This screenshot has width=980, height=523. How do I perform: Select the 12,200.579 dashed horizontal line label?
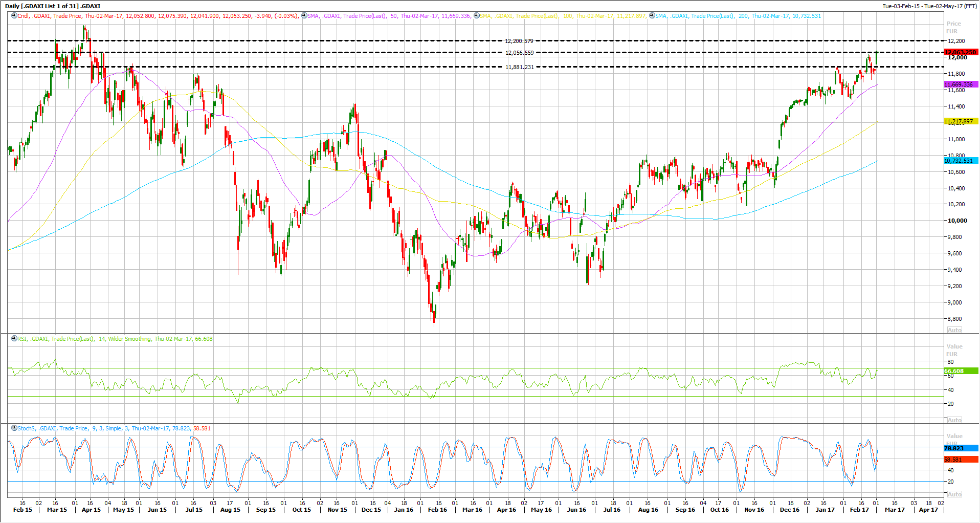point(519,41)
